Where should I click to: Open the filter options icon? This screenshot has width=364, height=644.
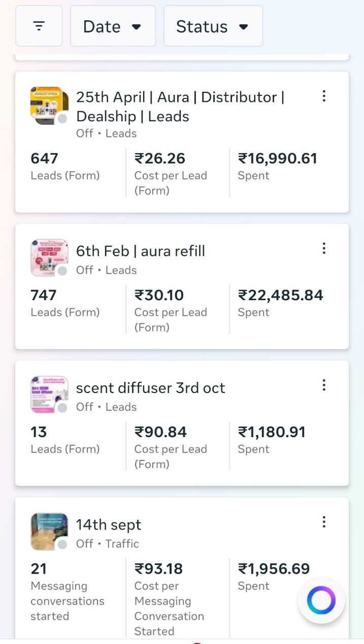39,26
